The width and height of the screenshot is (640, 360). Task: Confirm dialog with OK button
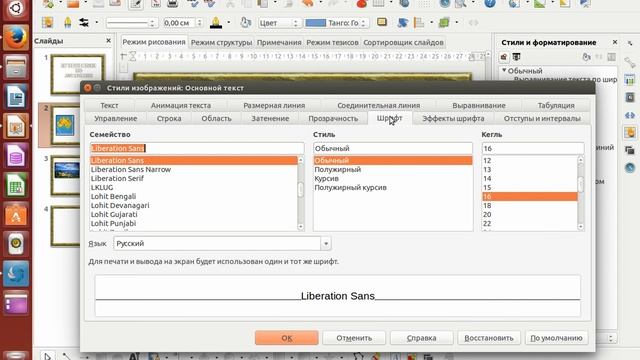287,338
